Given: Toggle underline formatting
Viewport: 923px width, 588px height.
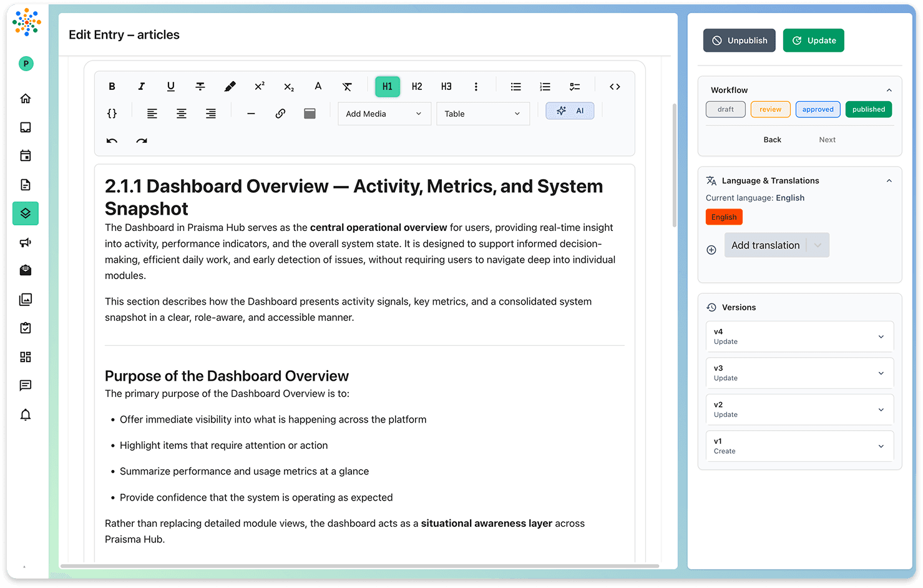Looking at the screenshot, I should click(x=170, y=86).
